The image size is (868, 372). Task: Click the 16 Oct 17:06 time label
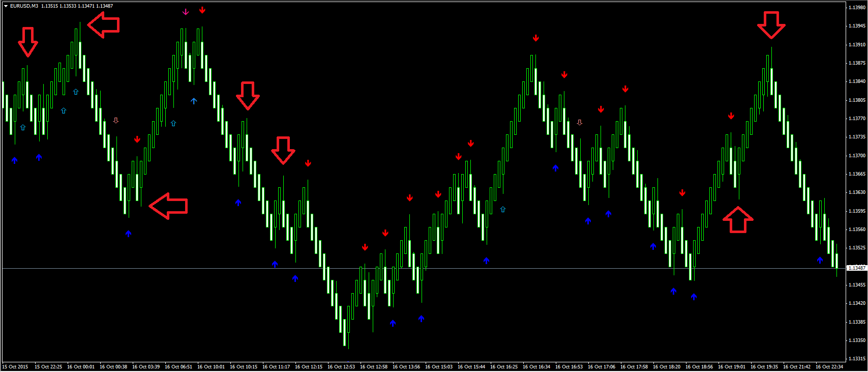coord(602,367)
